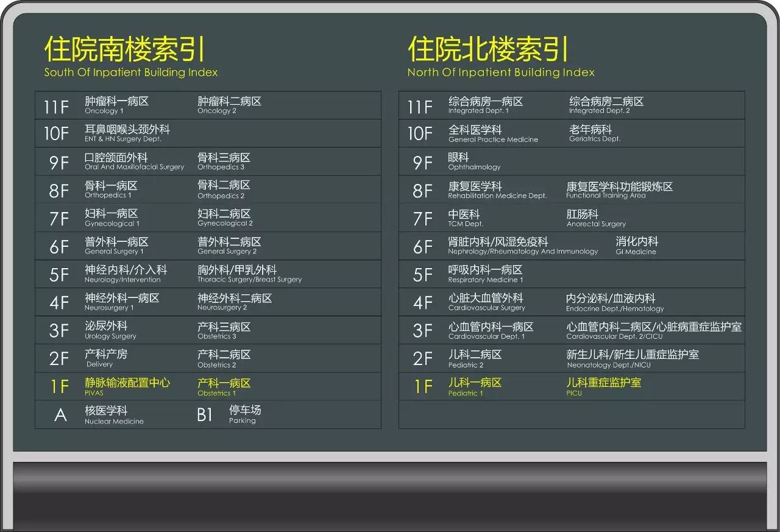The image size is (780, 532).
Task: Select Obstetrics 2 (产科二病区) entry
Action: [224, 358]
